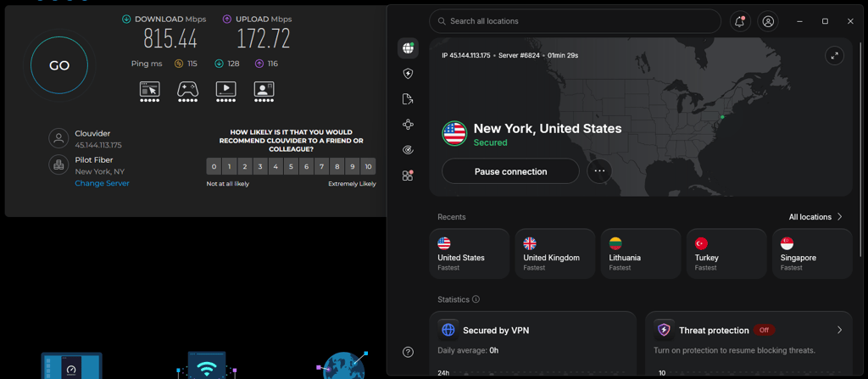868x379 pixels.
Task: Rate Clouvider 1 on recommendation scale
Action: 229,166
